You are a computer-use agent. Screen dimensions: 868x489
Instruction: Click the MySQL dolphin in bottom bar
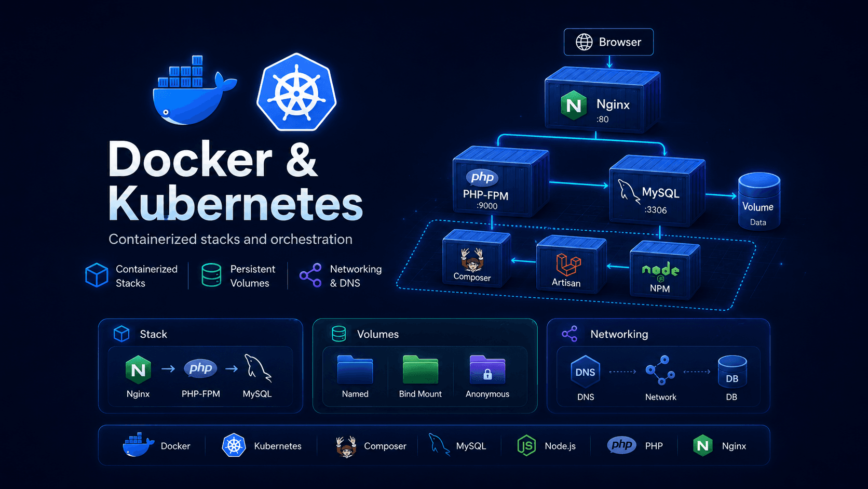tap(439, 445)
